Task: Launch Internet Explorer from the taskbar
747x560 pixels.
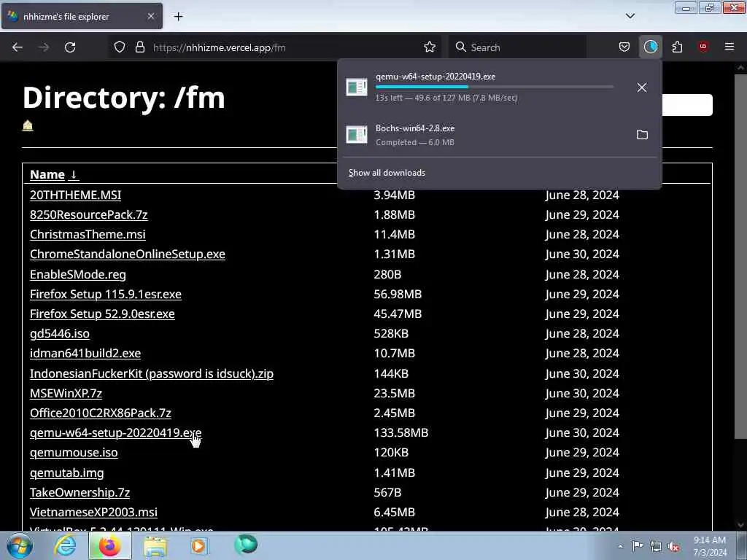Action: coord(65,545)
